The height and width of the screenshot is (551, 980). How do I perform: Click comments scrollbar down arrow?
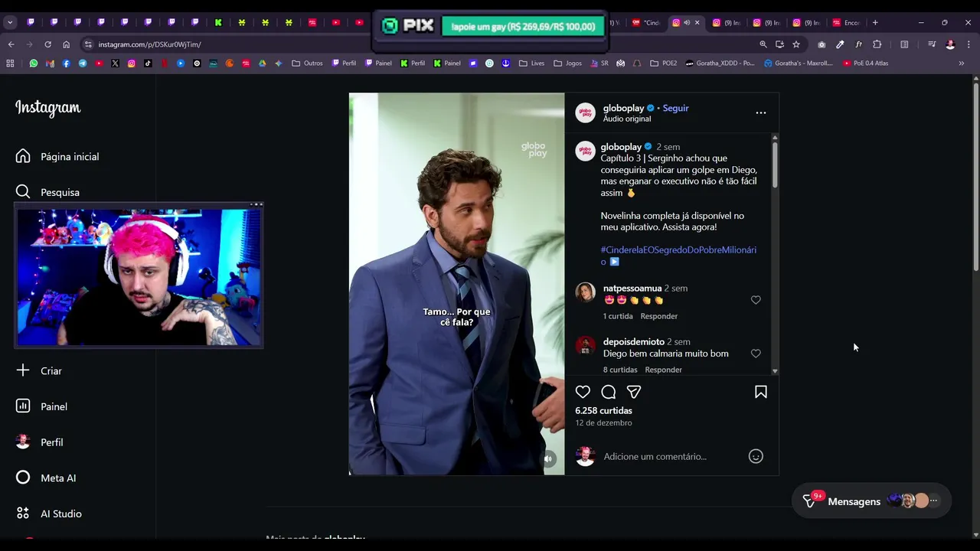tap(775, 371)
